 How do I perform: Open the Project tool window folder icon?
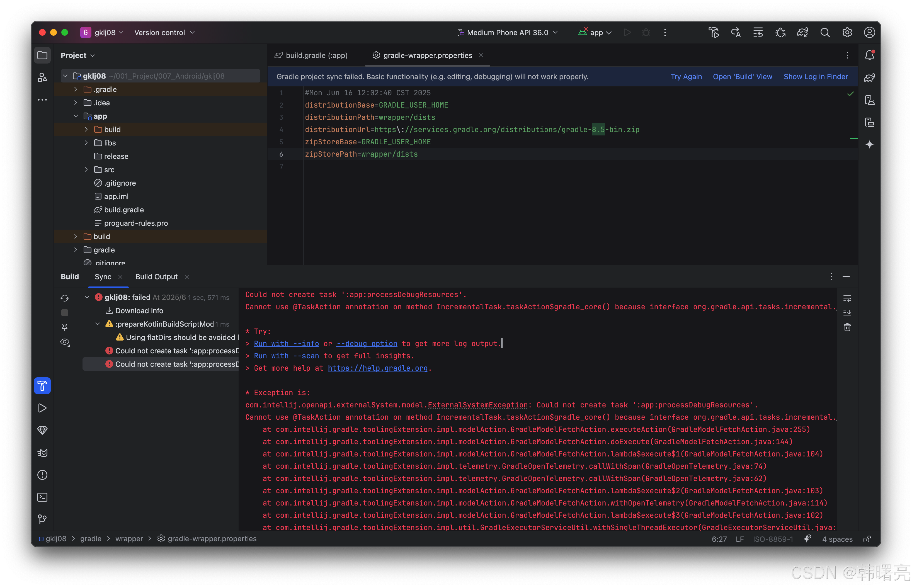click(x=42, y=55)
